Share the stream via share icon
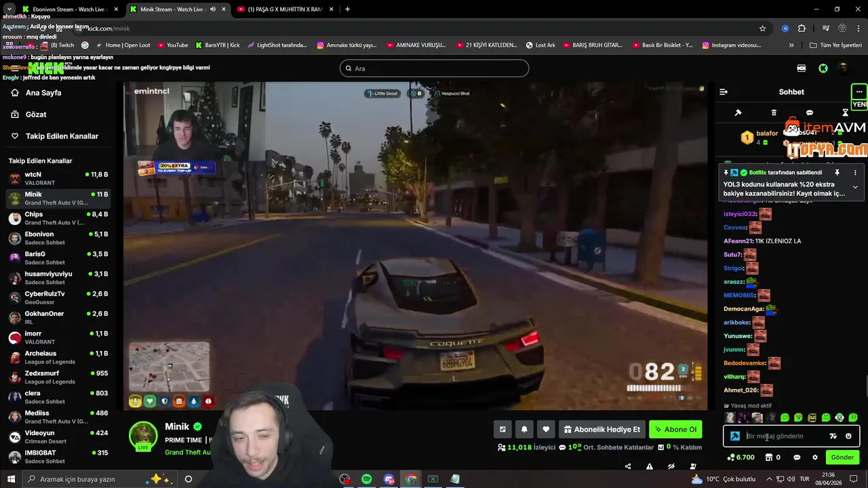This screenshot has height=488, width=868. (x=628, y=466)
